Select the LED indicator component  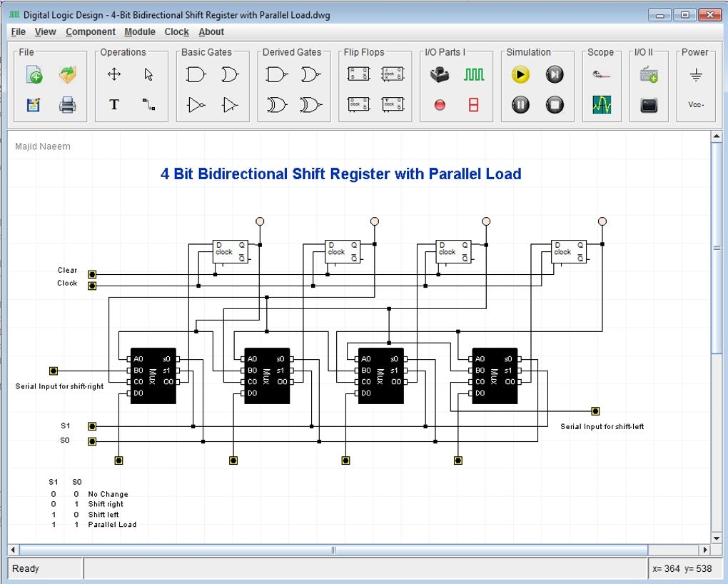pyautogui.click(x=439, y=104)
